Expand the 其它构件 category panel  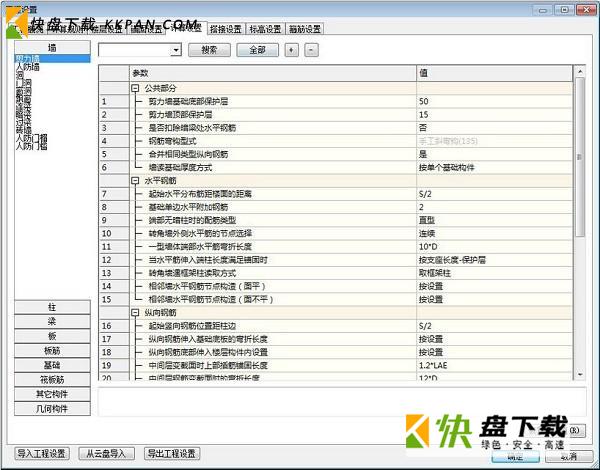pyautogui.click(x=52, y=394)
